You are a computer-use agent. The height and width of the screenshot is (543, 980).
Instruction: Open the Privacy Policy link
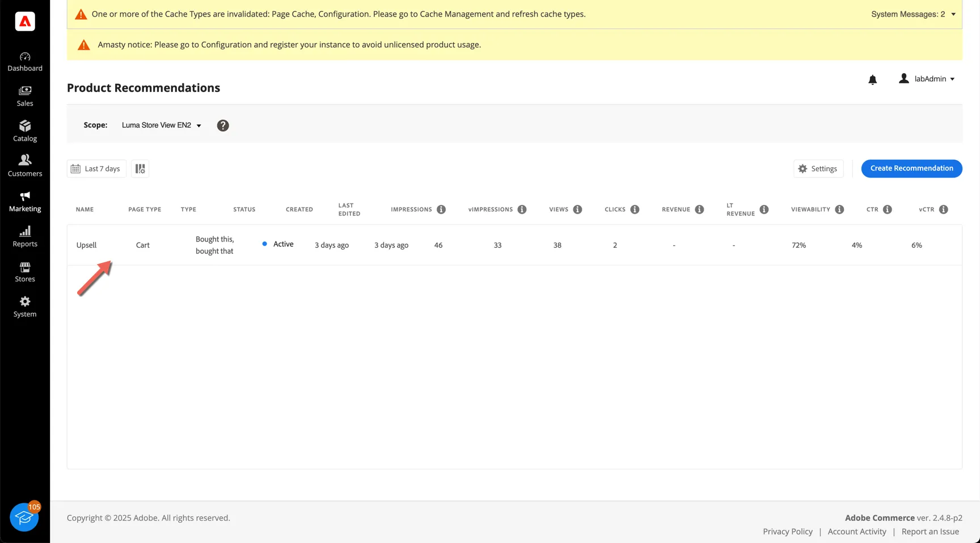(x=787, y=532)
